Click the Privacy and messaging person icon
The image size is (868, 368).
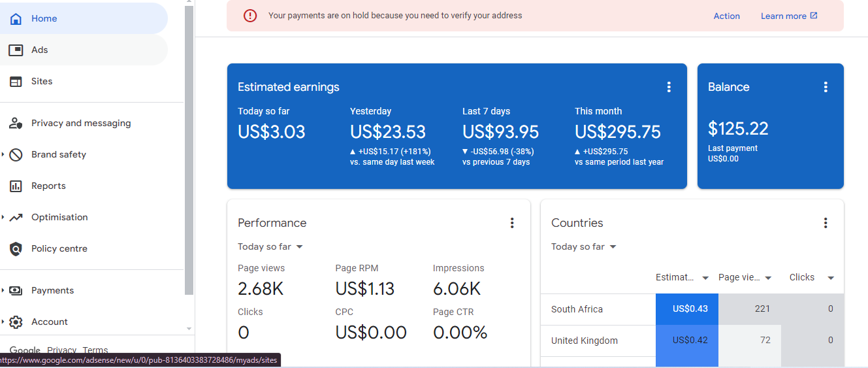tap(16, 123)
